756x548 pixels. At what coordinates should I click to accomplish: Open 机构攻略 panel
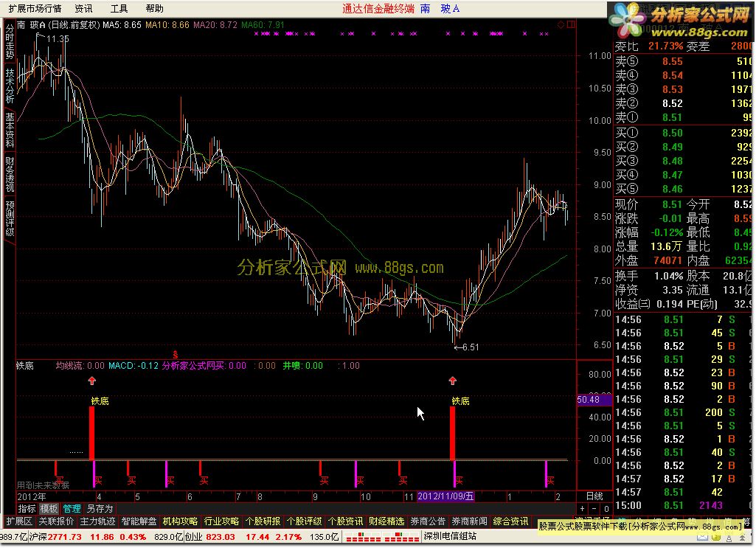point(180,521)
